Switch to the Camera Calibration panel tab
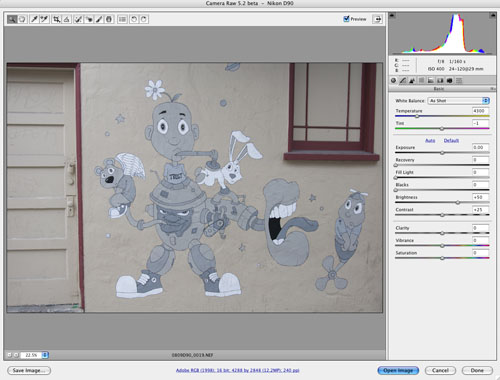Viewport: 500px width, 380px height. click(x=449, y=80)
